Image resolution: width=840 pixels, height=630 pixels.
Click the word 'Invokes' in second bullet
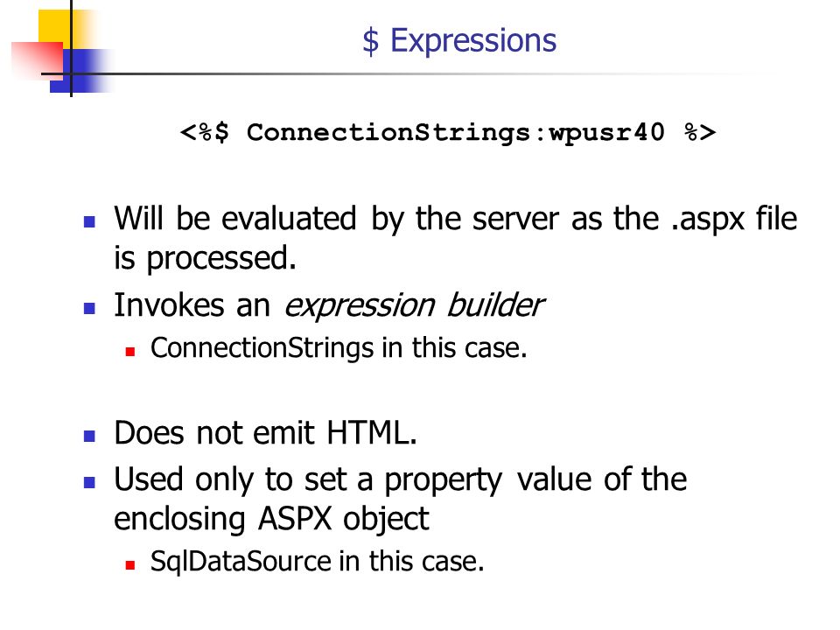coord(169,305)
